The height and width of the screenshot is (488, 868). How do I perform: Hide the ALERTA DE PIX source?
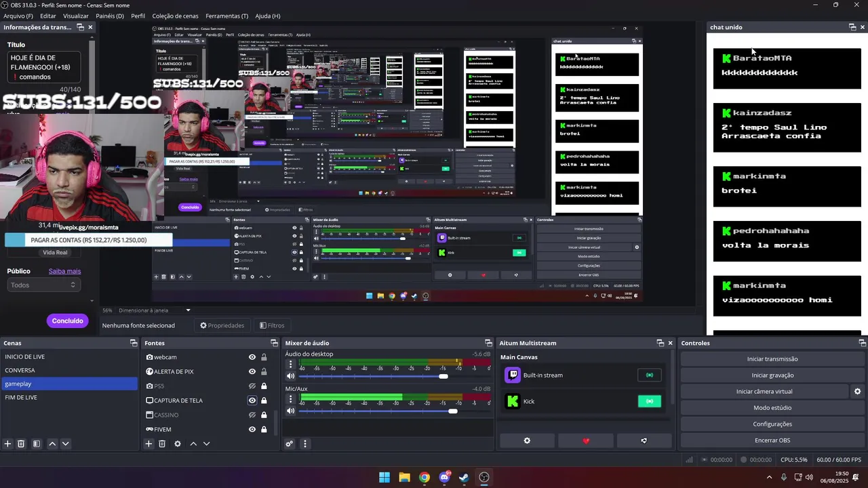[x=252, y=371]
